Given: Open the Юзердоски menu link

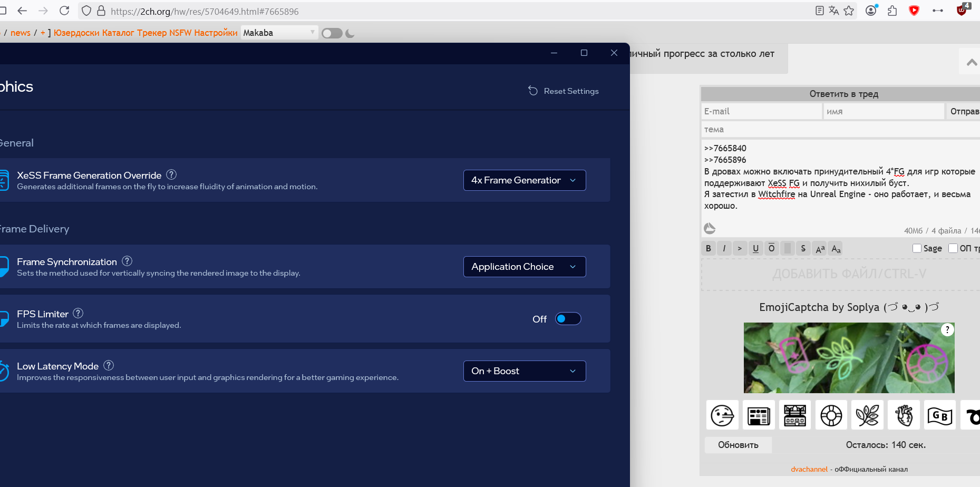Looking at the screenshot, I should point(76,33).
